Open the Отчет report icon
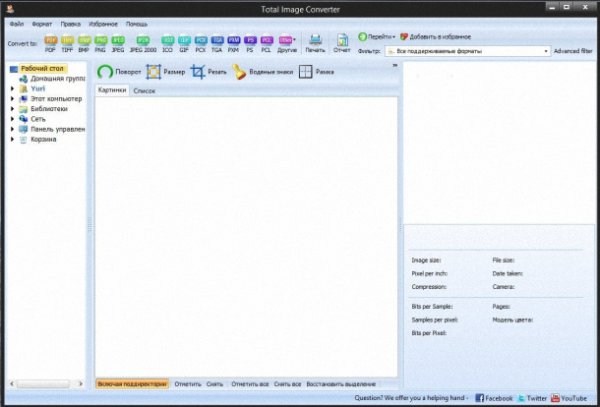This screenshot has width=600, height=407. coord(342,43)
